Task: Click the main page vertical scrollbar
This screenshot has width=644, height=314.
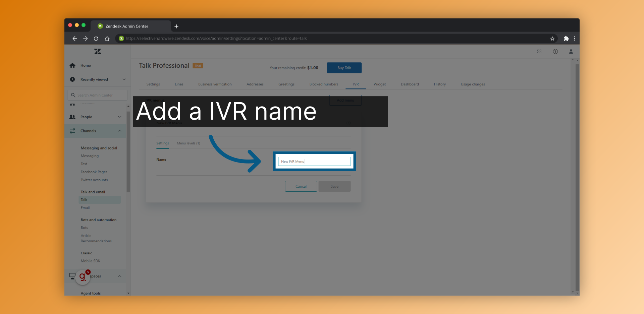Action: pos(577,177)
